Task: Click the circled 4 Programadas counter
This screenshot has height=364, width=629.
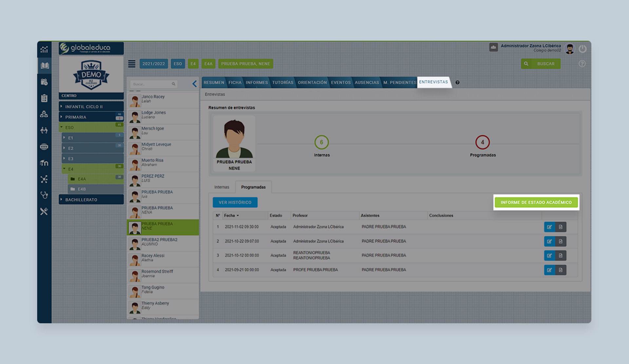Action: tap(482, 142)
